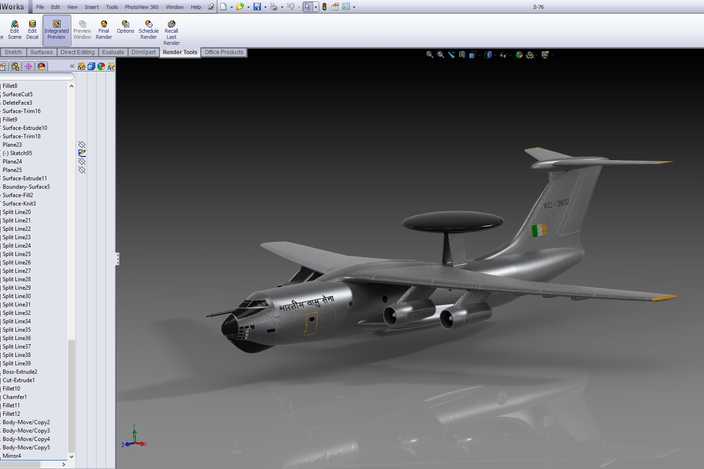704x469 pixels.
Task: Select Cut-Extrude1 in the feature tree
Action: click(x=18, y=380)
